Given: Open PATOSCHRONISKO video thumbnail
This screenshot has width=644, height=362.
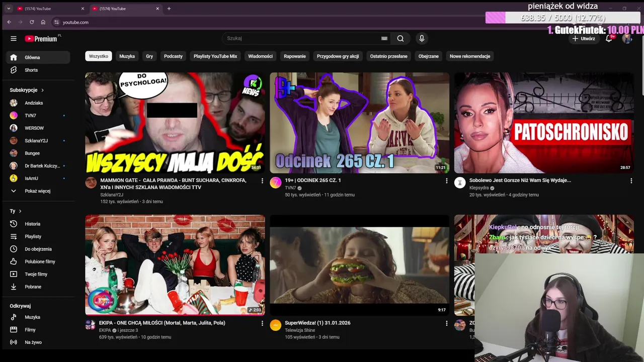Looking at the screenshot, I should click(x=544, y=123).
